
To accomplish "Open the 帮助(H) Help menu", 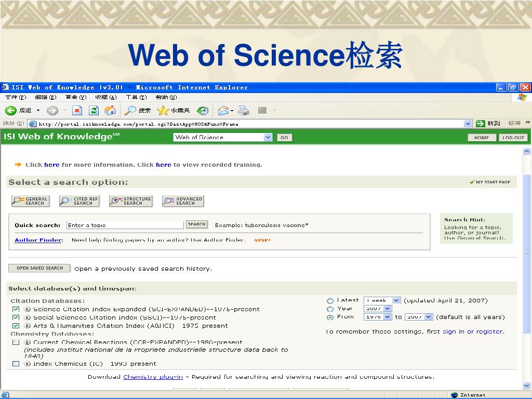I will pos(166,97).
